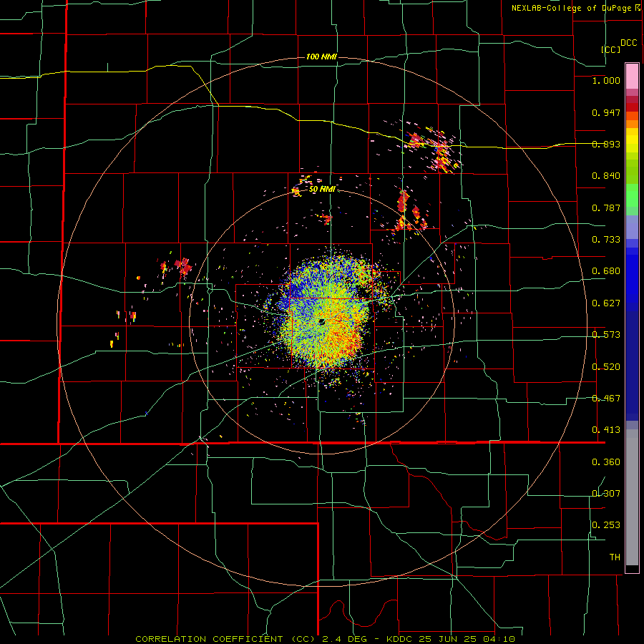This screenshot has height=644, width=644.
Task: Click the 0.680 legend value
Action: pos(606,271)
